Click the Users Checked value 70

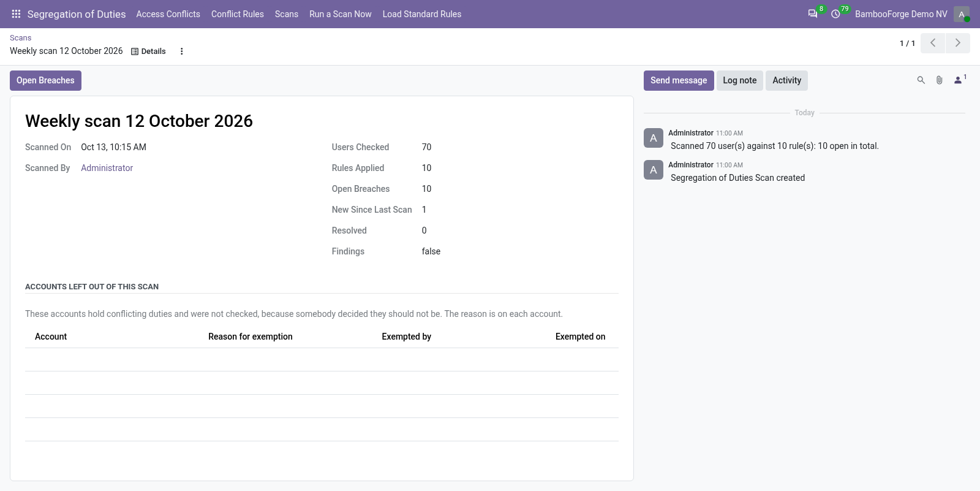(427, 147)
